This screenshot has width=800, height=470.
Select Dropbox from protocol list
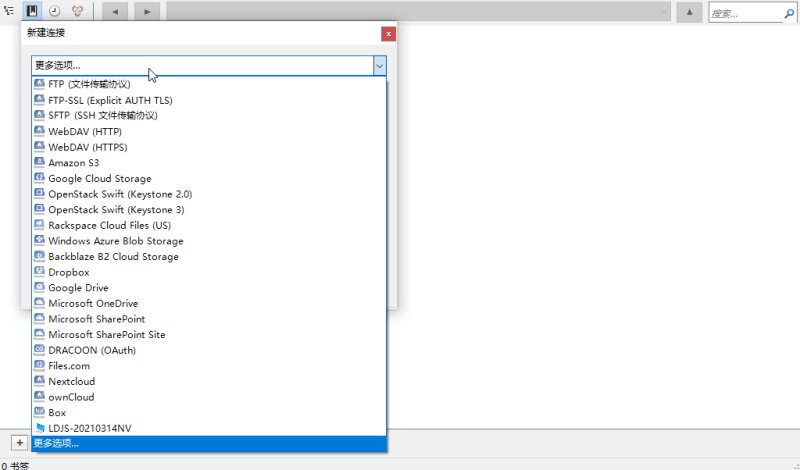tap(209, 272)
